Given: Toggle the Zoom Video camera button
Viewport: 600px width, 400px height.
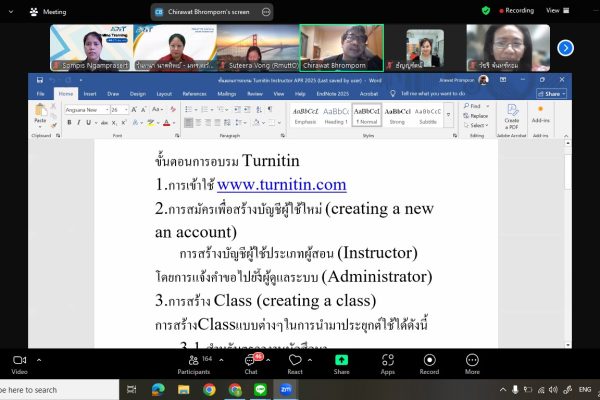Looking at the screenshot, I should [x=20, y=364].
